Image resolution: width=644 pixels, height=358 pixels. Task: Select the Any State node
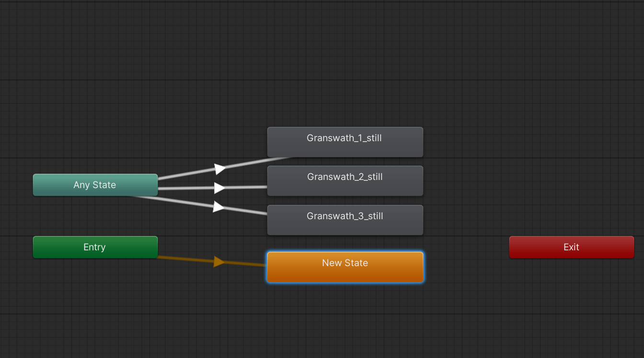[95, 185]
